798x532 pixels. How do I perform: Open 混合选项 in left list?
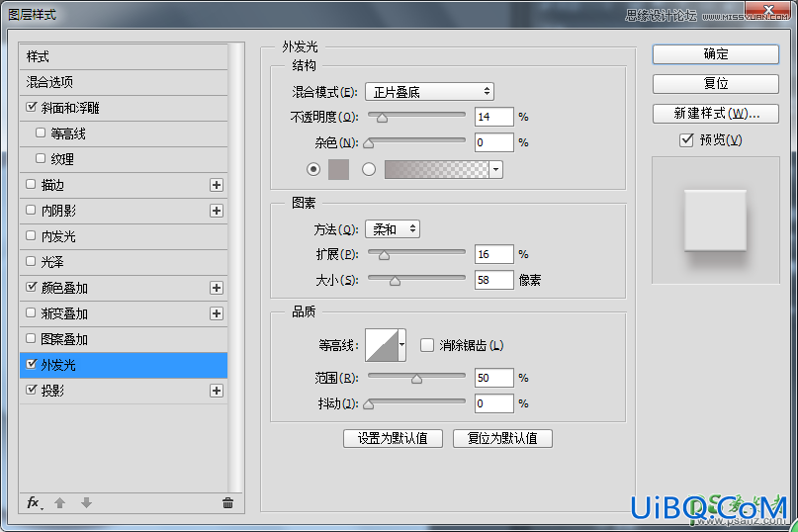[124, 82]
